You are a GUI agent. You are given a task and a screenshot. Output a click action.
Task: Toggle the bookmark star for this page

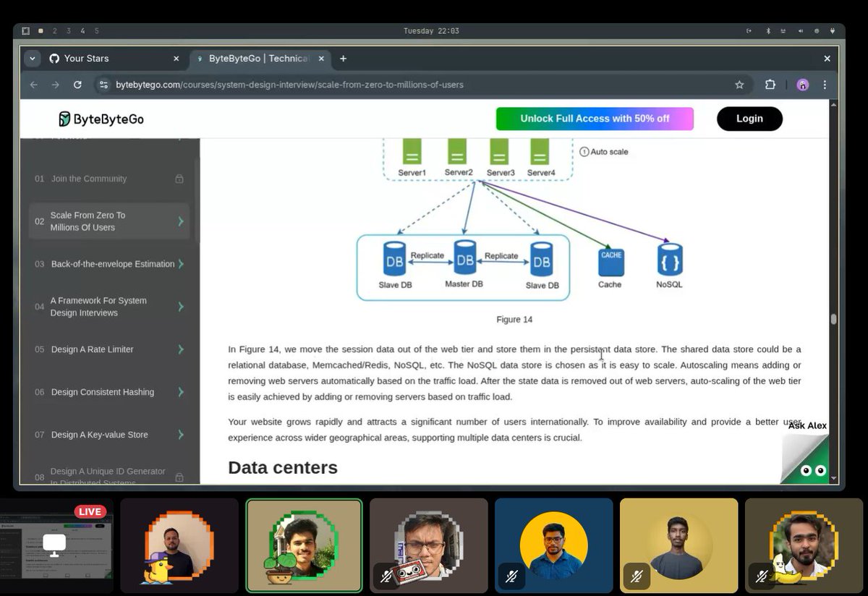(x=739, y=85)
